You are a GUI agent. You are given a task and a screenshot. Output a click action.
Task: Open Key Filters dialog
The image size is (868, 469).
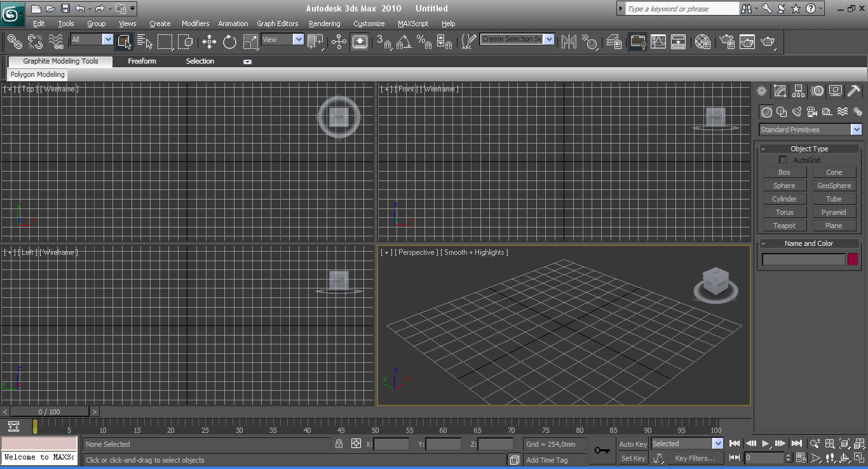(x=695, y=458)
